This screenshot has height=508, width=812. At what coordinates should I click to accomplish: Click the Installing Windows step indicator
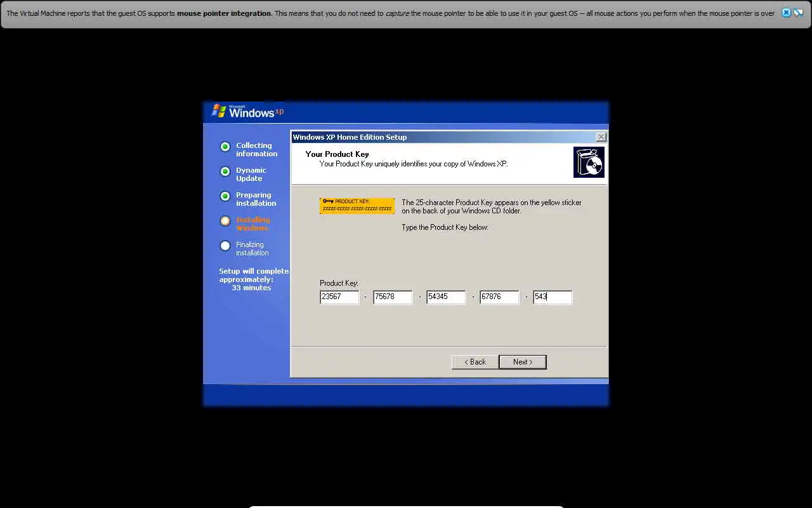[x=225, y=221]
